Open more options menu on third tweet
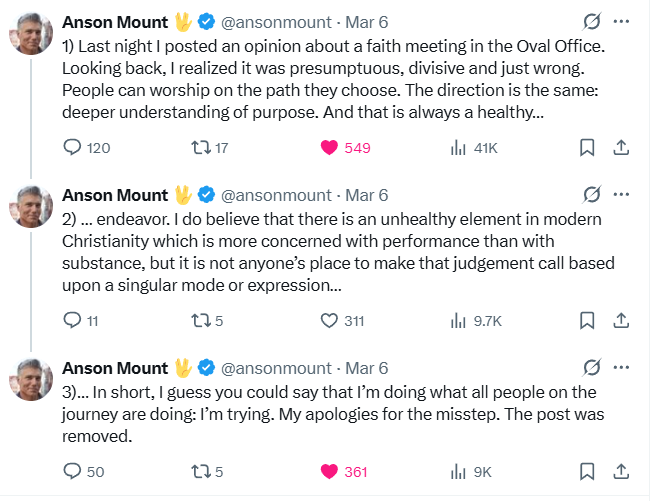Viewport: 650px width, 501px height. pyautogui.click(x=621, y=368)
